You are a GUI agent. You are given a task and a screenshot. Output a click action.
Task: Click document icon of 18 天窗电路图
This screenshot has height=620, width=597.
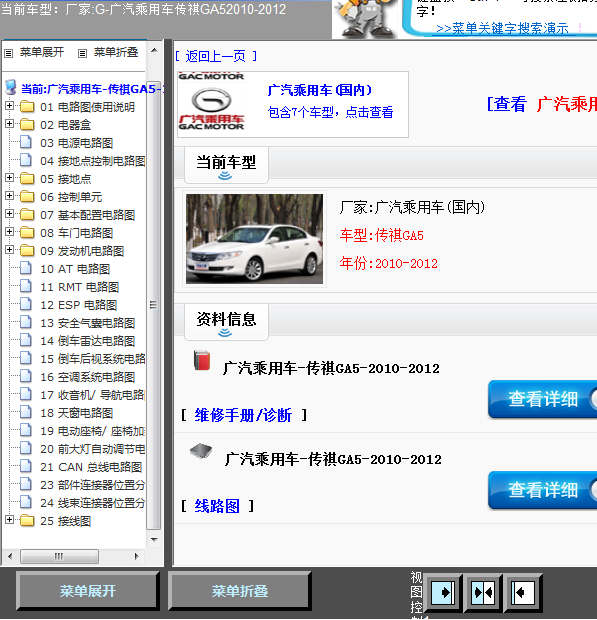pos(26,412)
